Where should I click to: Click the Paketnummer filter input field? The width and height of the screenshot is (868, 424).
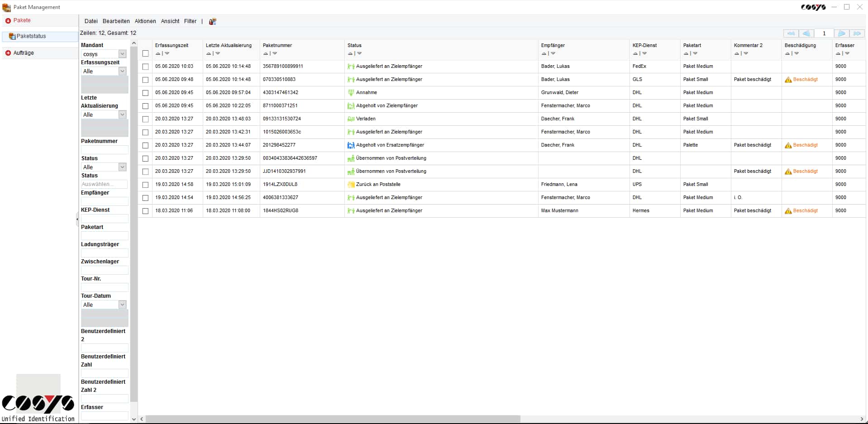pyautogui.click(x=104, y=149)
